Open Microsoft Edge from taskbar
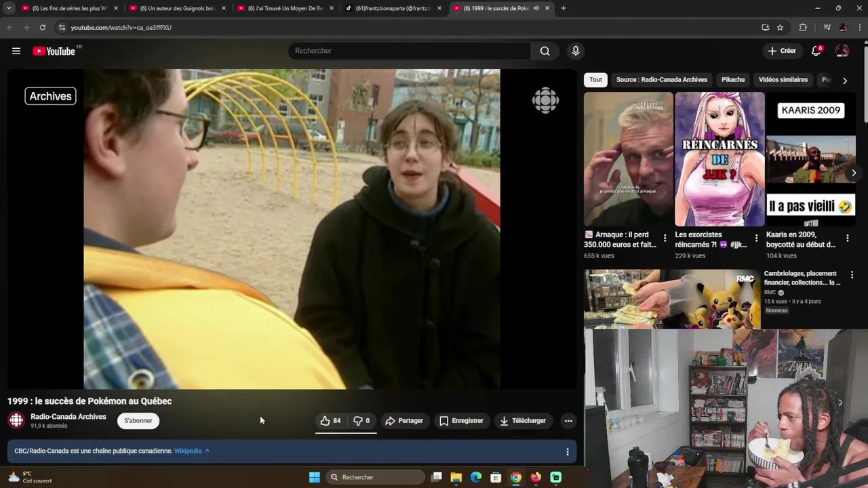 476,477
